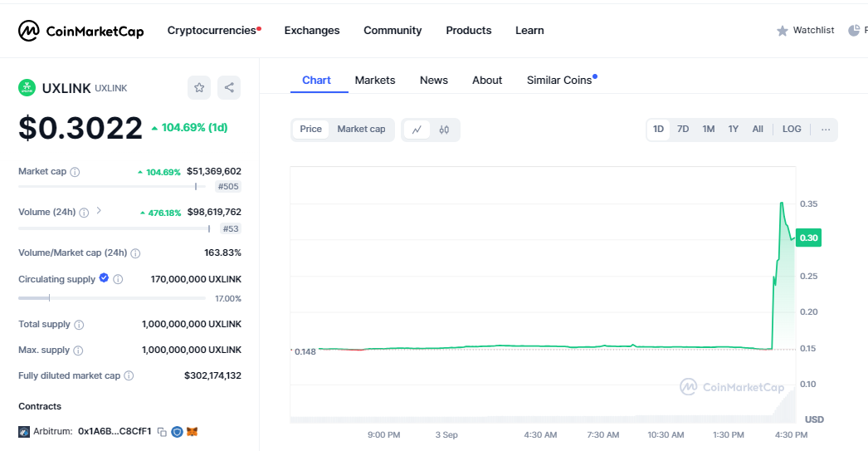Open the Market cap info tooltip icon

(75, 172)
